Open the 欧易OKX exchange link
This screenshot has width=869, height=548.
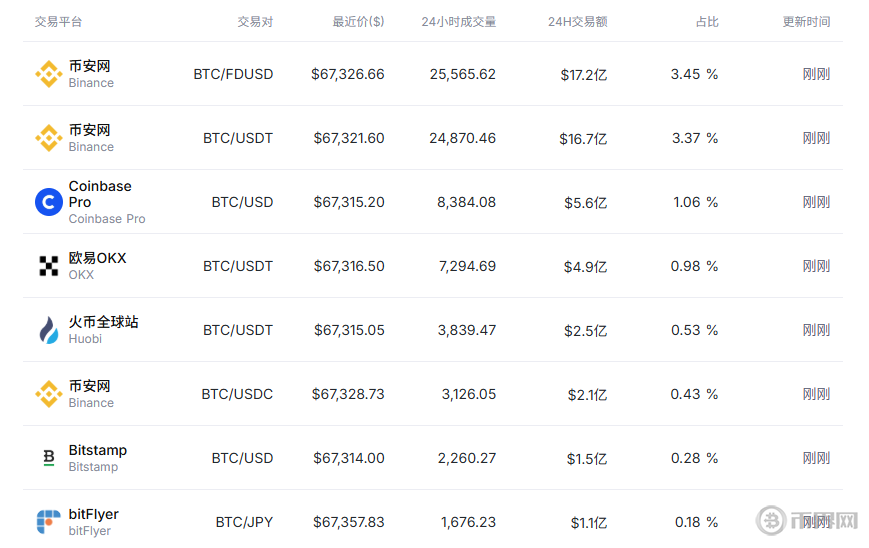click(x=98, y=258)
